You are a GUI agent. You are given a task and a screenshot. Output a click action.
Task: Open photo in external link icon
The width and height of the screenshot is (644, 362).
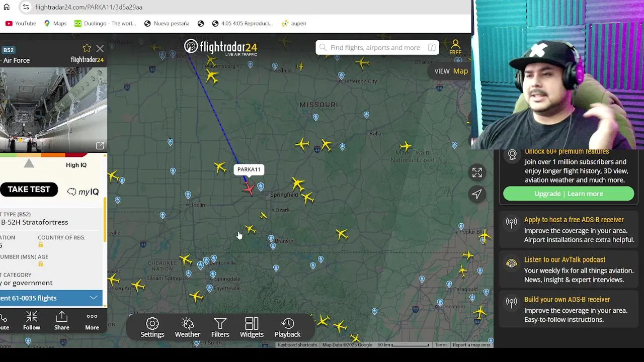click(100, 145)
